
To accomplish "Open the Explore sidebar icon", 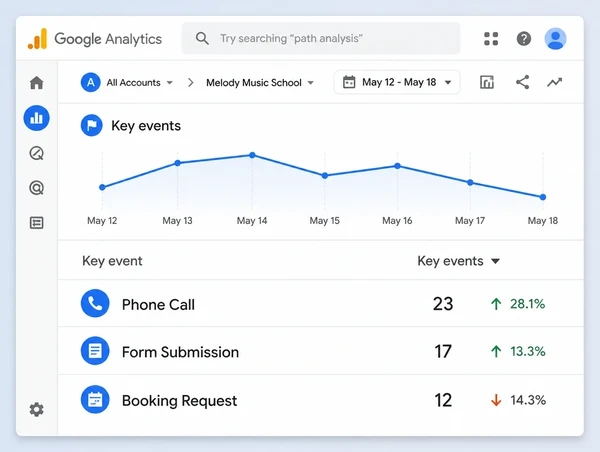I will coord(37,153).
